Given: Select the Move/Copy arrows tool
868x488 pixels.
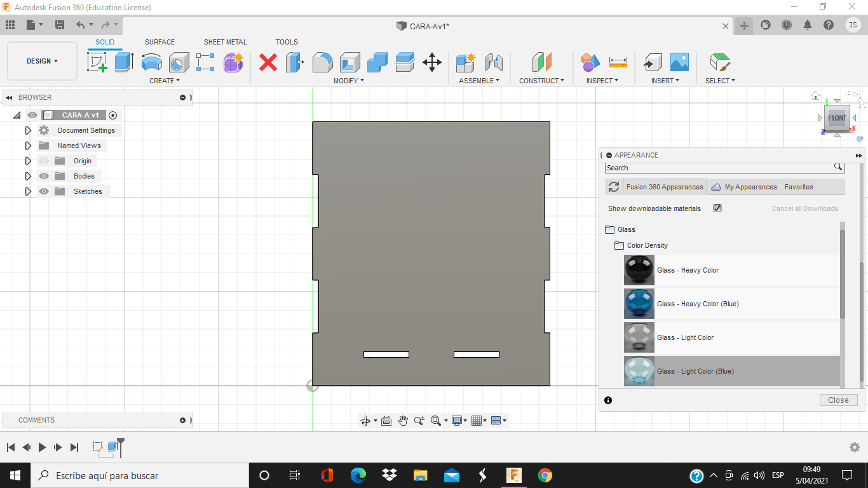Looking at the screenshot, I should (x=432, y=62).
